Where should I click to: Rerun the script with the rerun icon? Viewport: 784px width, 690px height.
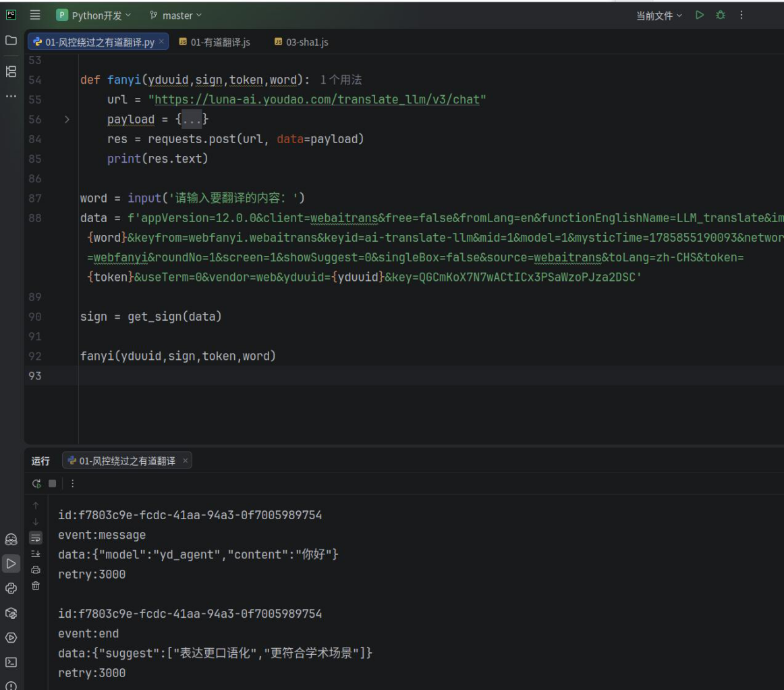coord(36,483)
